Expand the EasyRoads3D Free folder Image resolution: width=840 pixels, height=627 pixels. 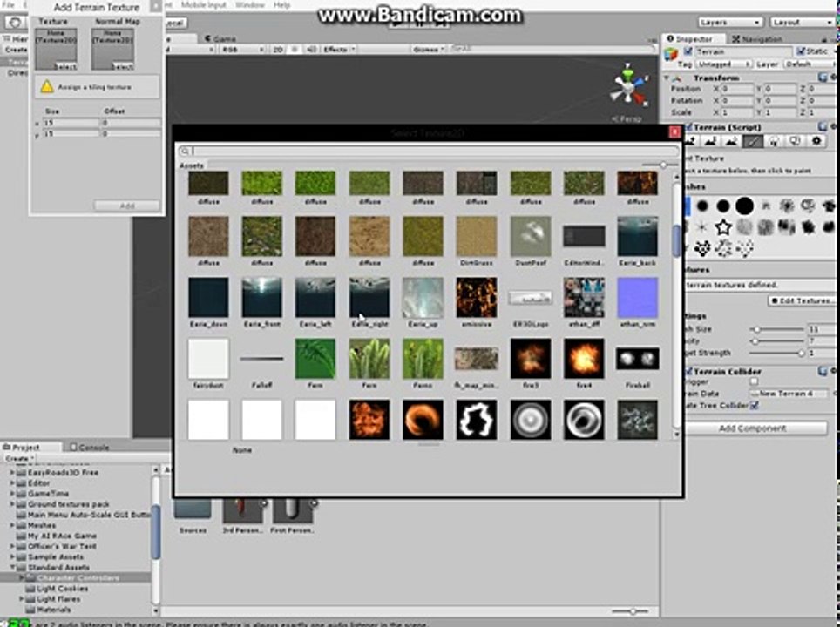tap(12, 473)
